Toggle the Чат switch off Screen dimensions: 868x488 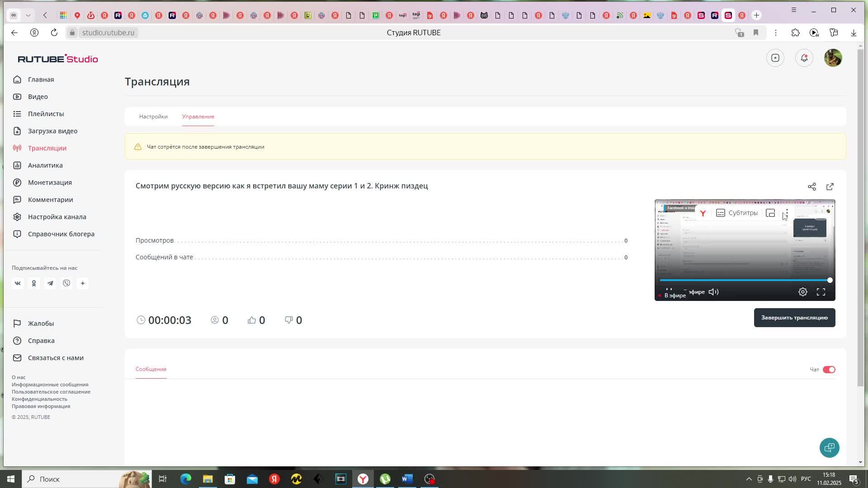pos(829,370)
